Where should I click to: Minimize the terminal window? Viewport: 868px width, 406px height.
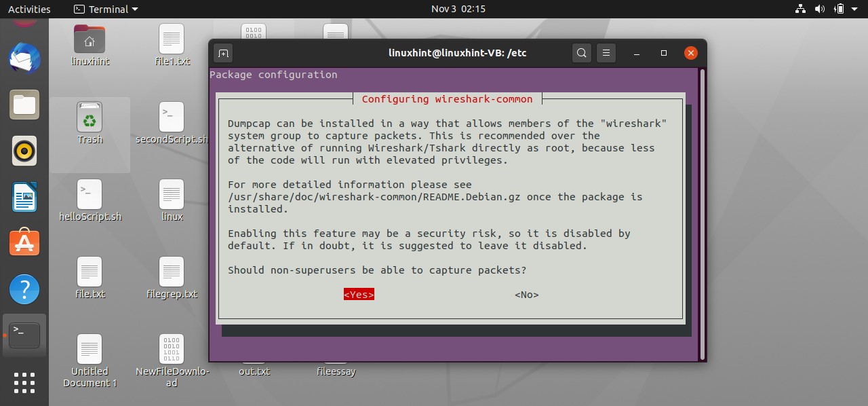637,53
